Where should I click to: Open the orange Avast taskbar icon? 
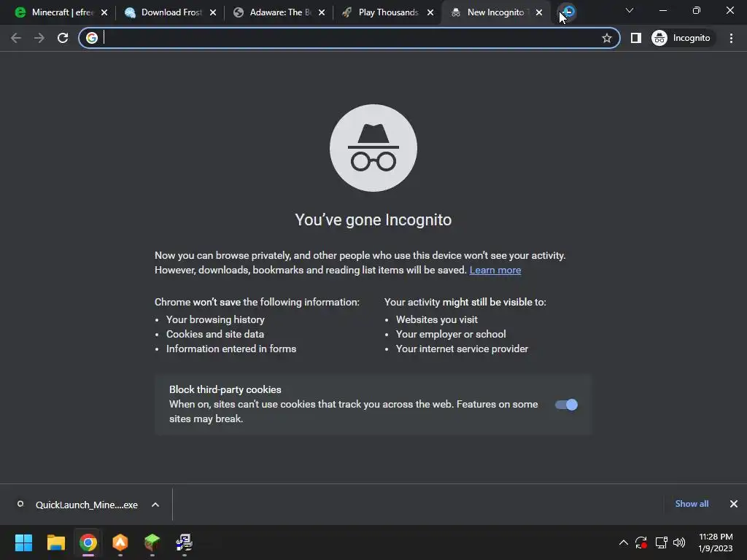pyautogui.click(x=120, y=542)
